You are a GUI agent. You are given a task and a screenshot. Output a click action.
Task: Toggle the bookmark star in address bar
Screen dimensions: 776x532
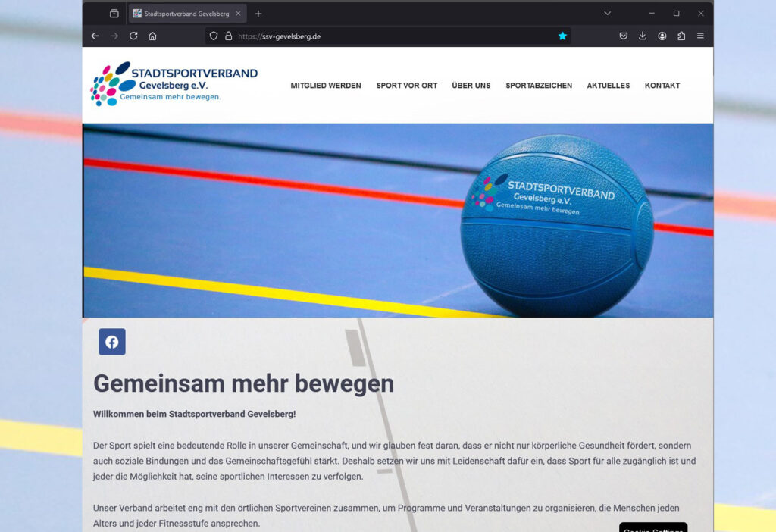(x=562, y=36)
